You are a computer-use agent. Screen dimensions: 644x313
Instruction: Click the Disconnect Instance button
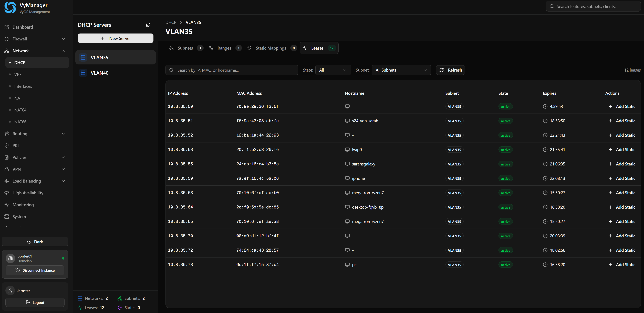(35, 270)
